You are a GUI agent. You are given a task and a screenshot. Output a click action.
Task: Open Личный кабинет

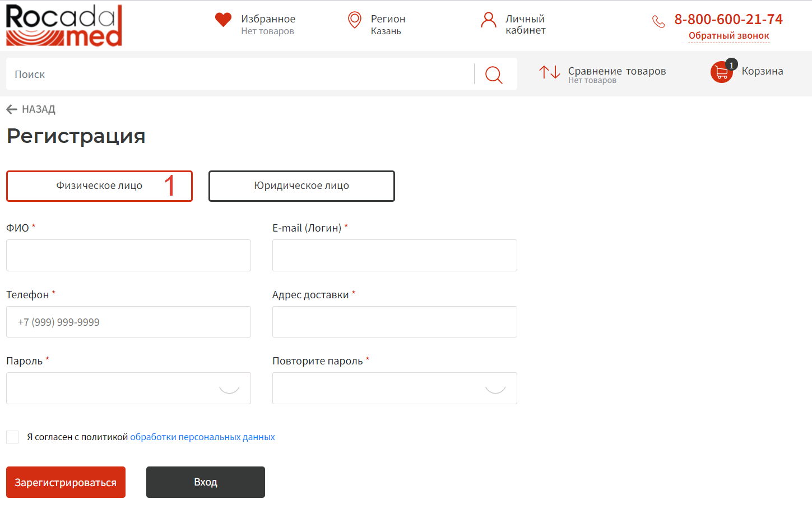click(526, 24)
